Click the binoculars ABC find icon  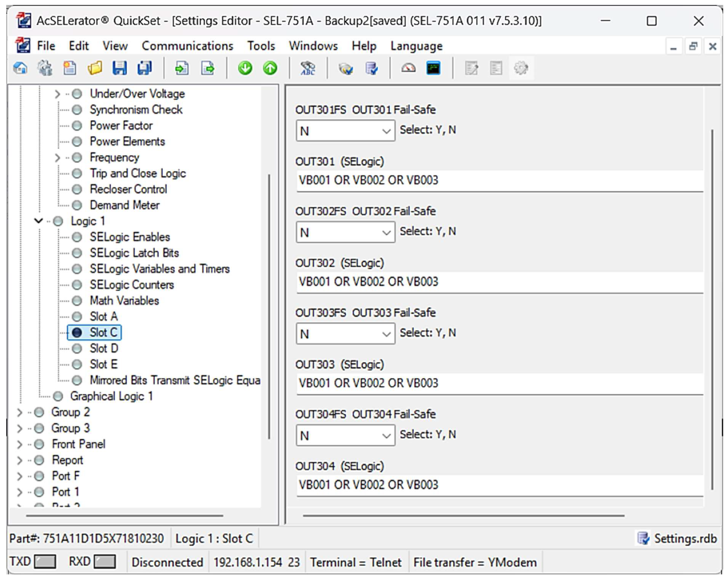click(308, 68)
